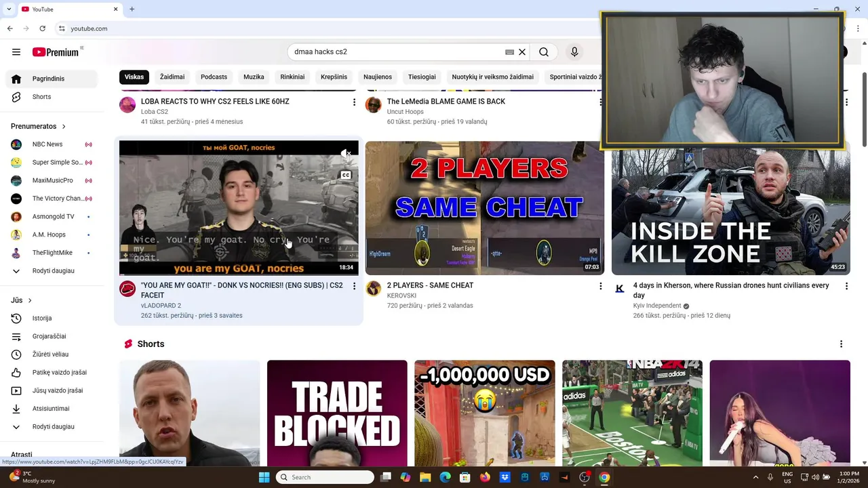
Task: Open the vLADOPARD 2 channel avatar
Action: tap(127, 289)
